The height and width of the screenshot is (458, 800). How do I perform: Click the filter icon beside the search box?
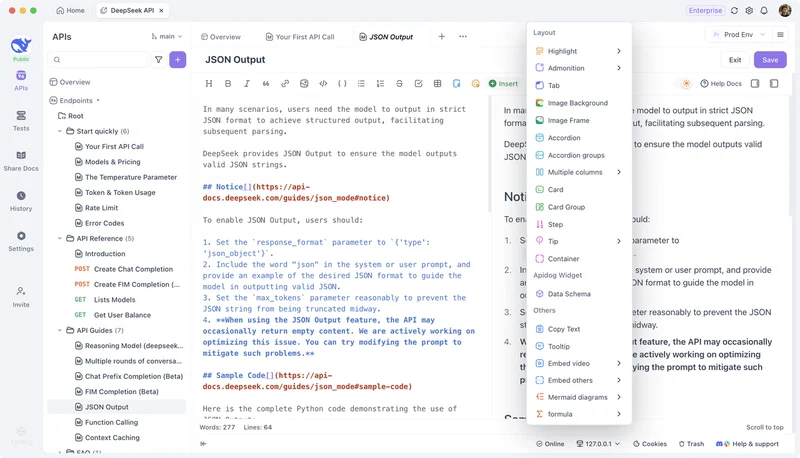tap(159, 60)
